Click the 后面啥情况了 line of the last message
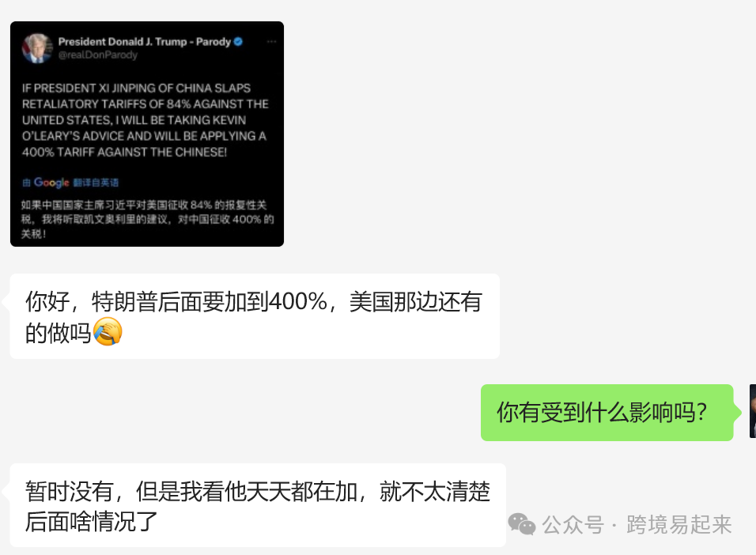The width and height of the screenshot is (756, 555). (92, 522)
